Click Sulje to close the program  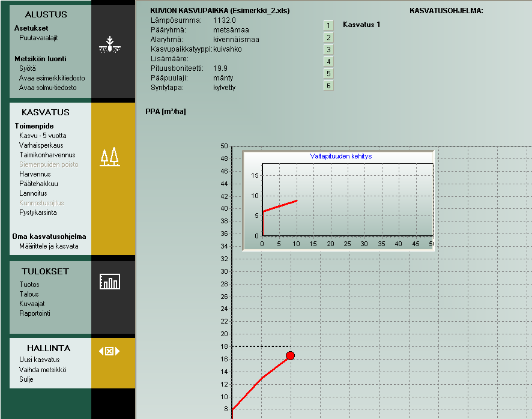pyautogui.click(x=26, y=379)
